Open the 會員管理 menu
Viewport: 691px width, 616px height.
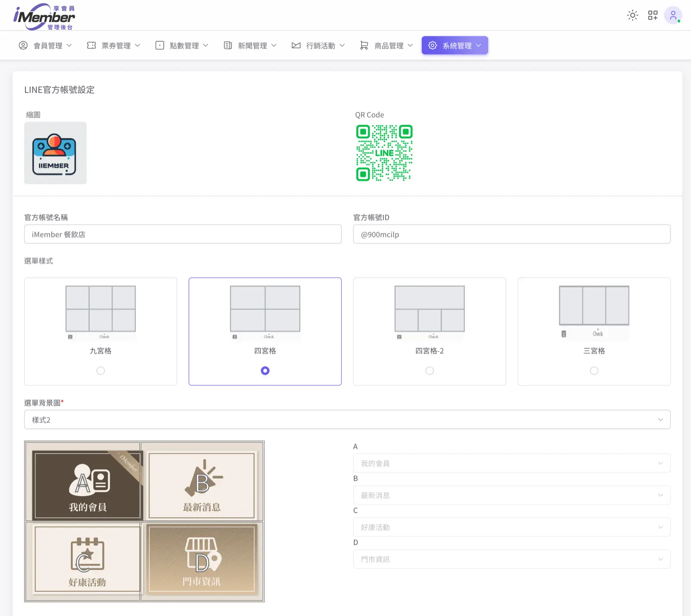(x=45, y=45)
